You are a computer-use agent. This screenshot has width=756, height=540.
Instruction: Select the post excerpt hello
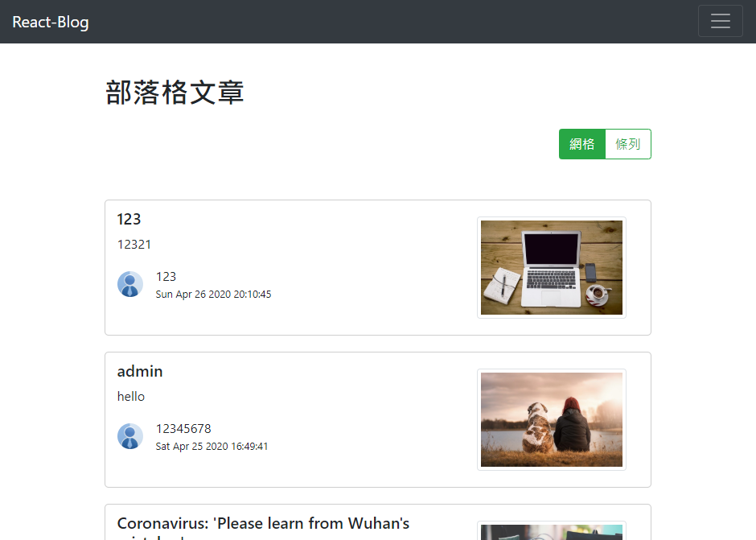pos(130,397)
